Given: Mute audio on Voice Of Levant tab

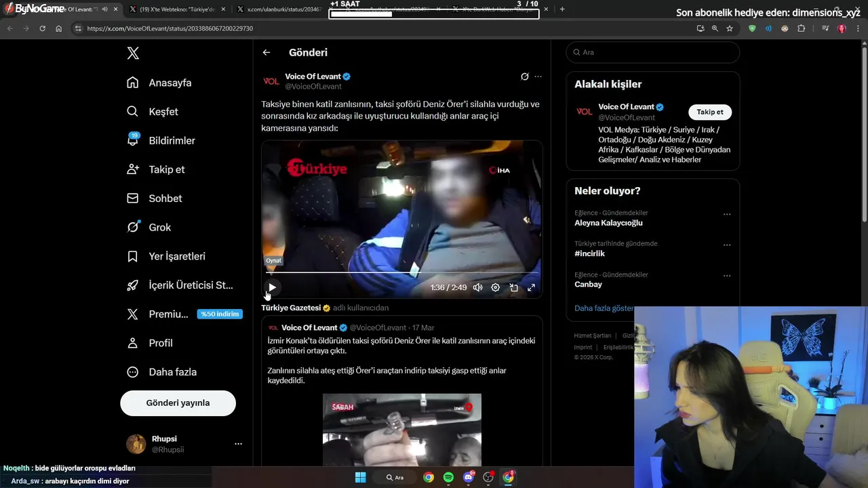Looking at the screenshot, I should (x=104, y=9).
